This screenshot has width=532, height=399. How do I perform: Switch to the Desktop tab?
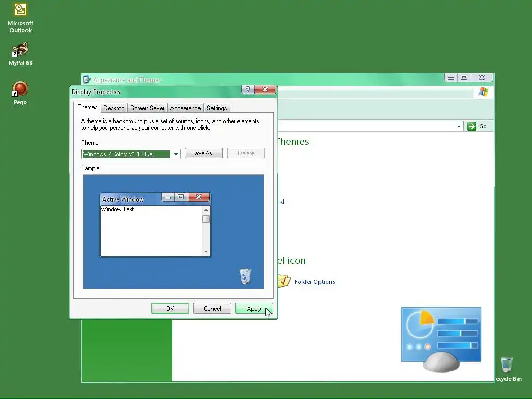tap(114, 108)
